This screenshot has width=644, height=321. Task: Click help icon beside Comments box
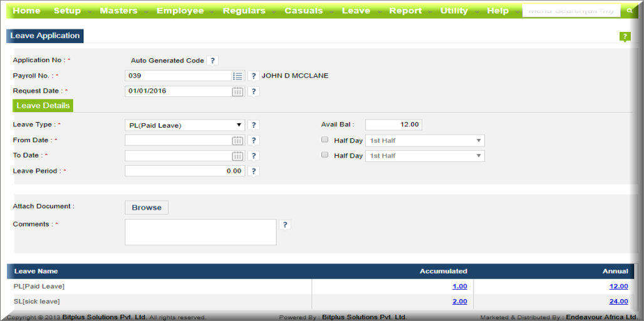point(285,225)
